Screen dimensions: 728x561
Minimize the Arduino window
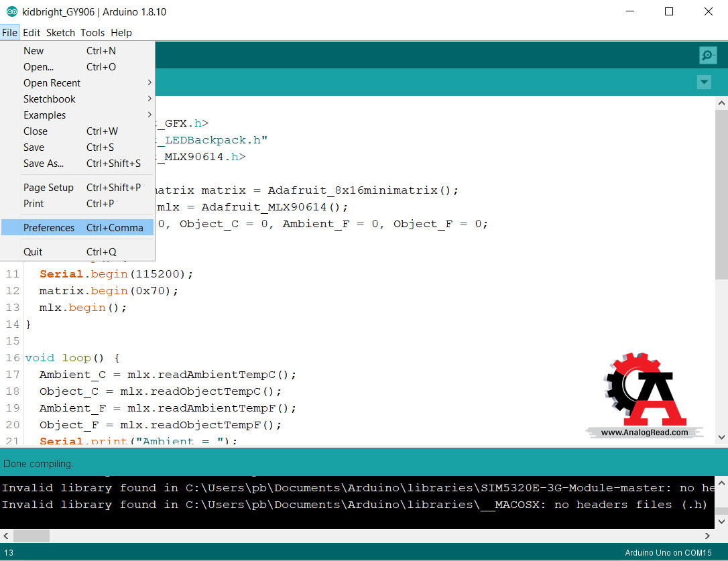coord(630,11)
